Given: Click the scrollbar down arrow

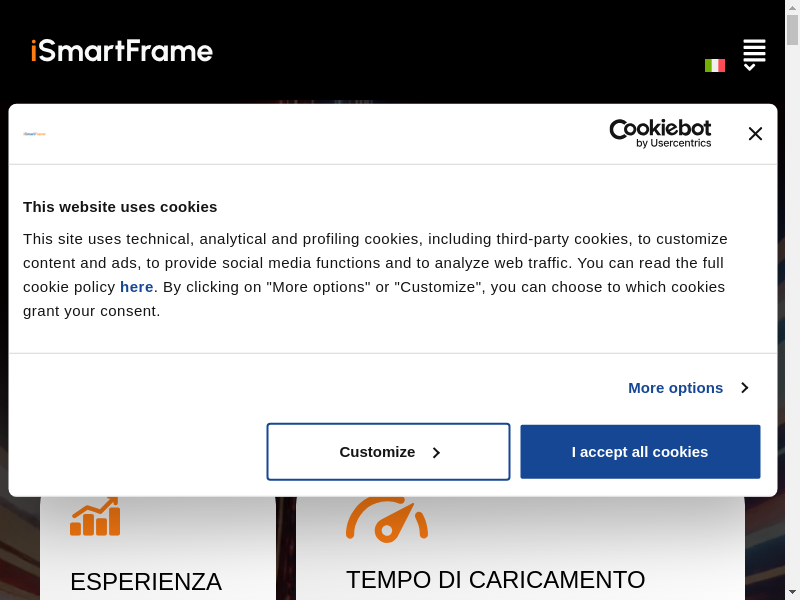Looking at the screenshot, I should pyautogui.click(x=792, y=592).
